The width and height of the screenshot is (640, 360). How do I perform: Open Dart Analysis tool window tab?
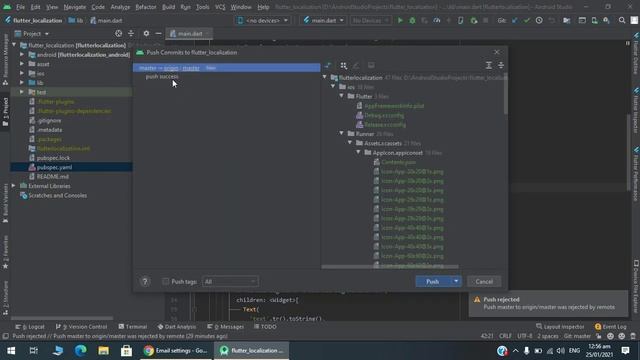177,327
